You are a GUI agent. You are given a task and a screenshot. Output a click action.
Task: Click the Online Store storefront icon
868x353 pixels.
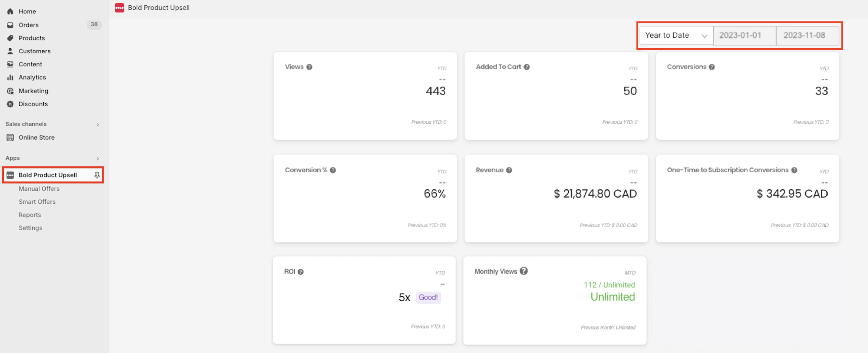pos(10,137)
